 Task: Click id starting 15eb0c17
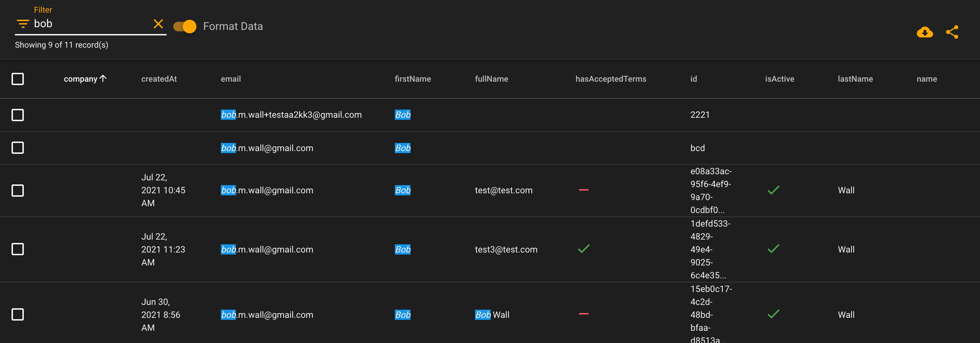click(x=711, y=315)
